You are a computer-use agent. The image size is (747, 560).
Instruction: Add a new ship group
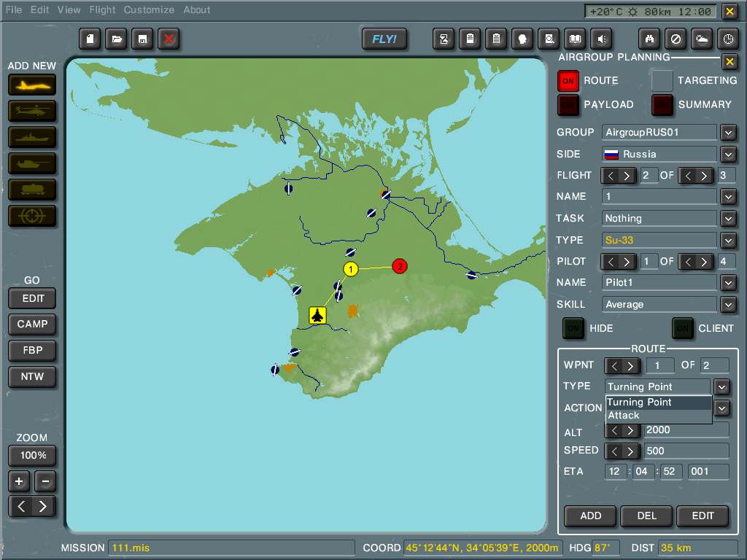click(32, 137)
